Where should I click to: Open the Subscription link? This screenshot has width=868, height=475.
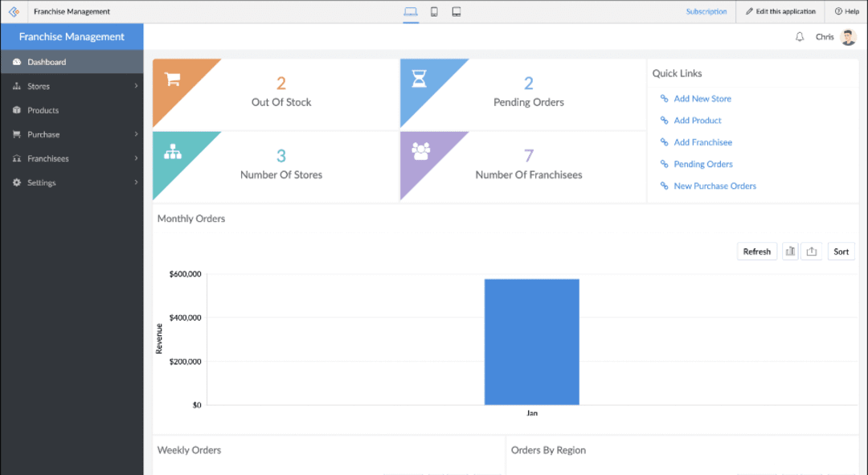[x=706, y=11]
